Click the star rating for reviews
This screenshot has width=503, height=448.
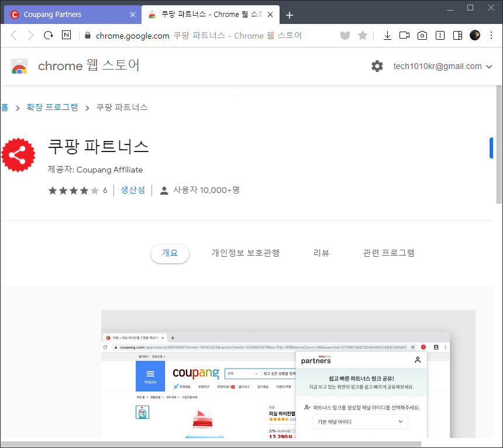coord(74,191)
